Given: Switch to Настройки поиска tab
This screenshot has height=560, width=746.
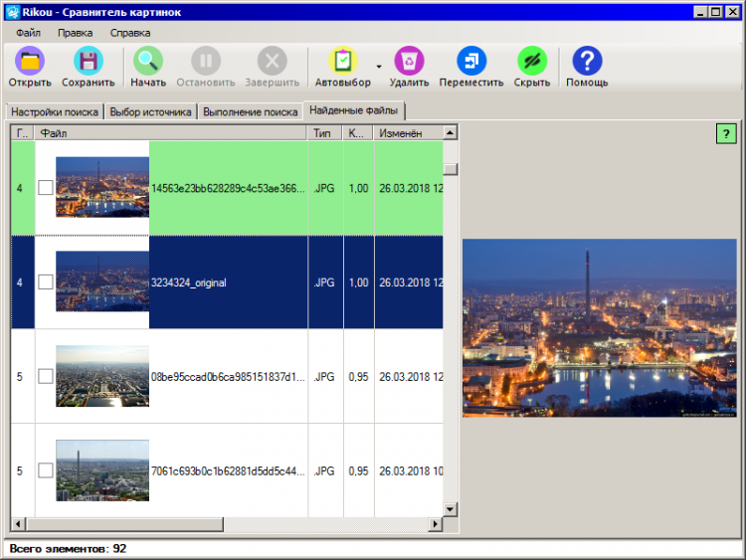Looking at the screenshot, I should tap(55, 111).
